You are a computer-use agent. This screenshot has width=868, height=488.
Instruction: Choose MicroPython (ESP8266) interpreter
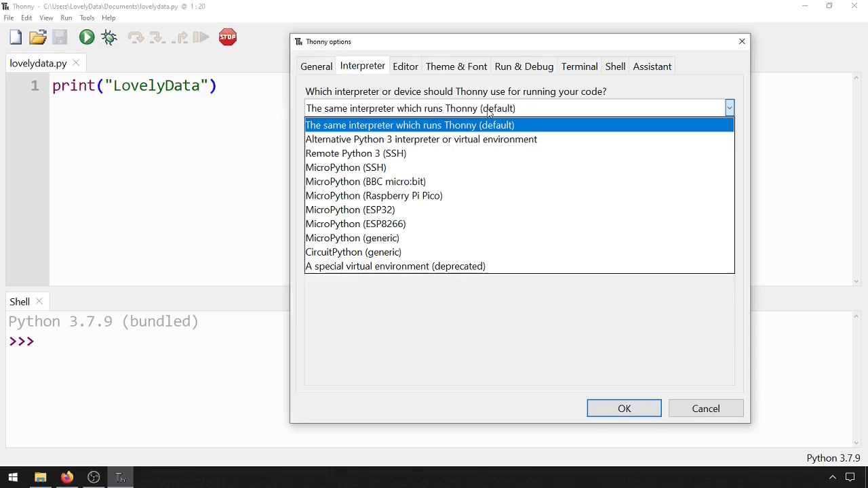tap(519, 224)
